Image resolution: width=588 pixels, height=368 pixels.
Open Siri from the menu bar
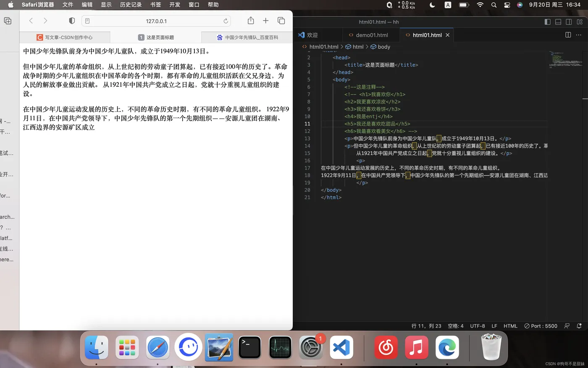(520, 5)
